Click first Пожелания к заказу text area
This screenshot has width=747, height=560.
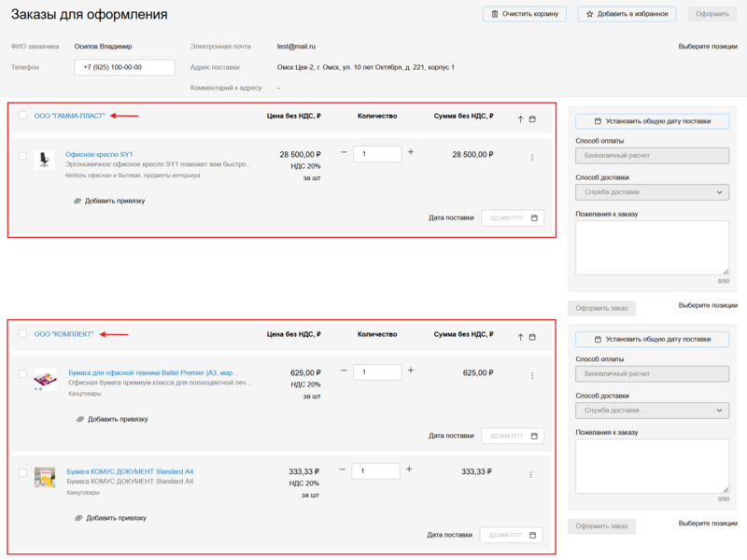click(x=652, y=248)
